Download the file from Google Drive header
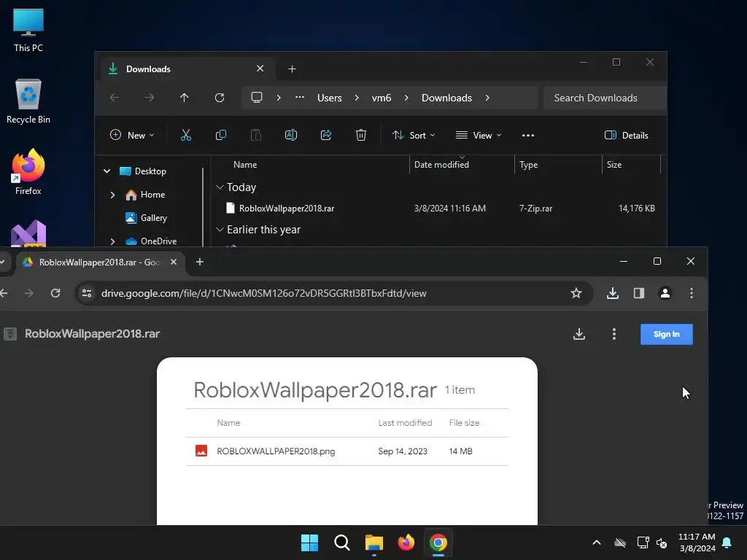This screenshot has width=747, height=560. click(x=579, y=334)
